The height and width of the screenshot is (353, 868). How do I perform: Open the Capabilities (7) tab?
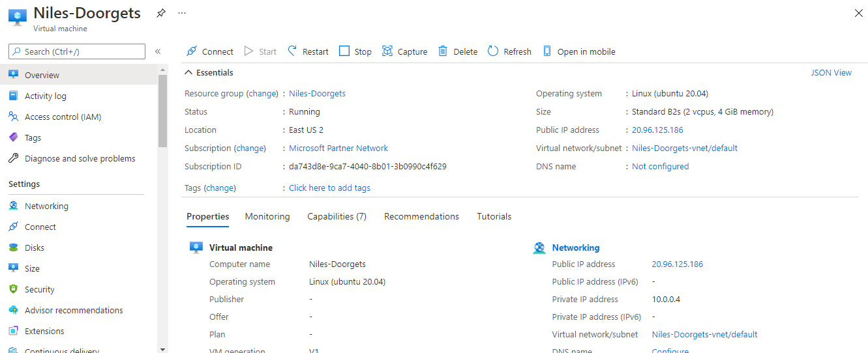[x=337, y=216]
